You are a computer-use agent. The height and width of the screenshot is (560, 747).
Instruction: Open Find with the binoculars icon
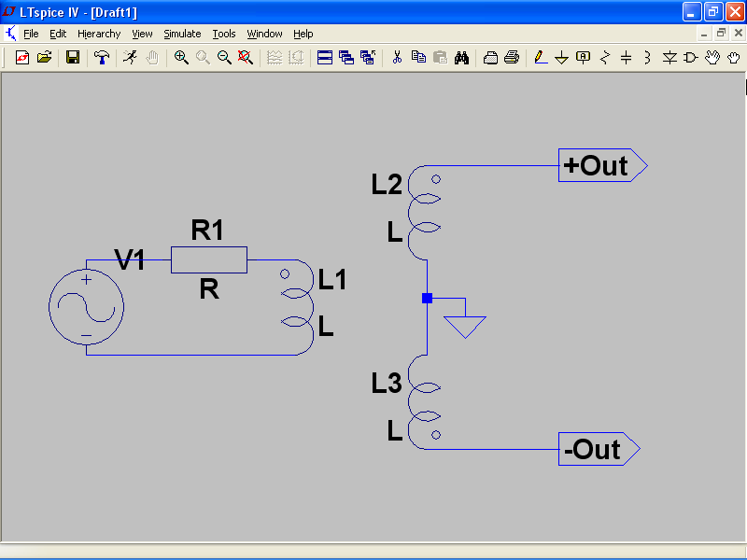461,58
